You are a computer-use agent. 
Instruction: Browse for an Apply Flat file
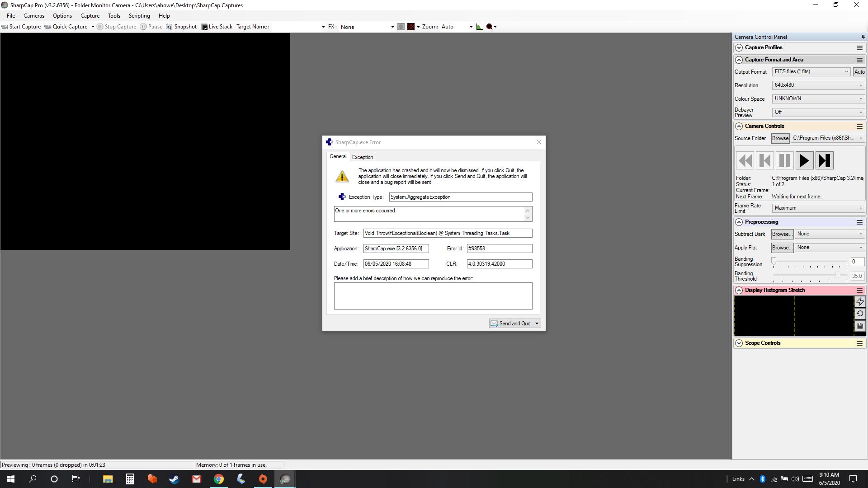[782, 248]
